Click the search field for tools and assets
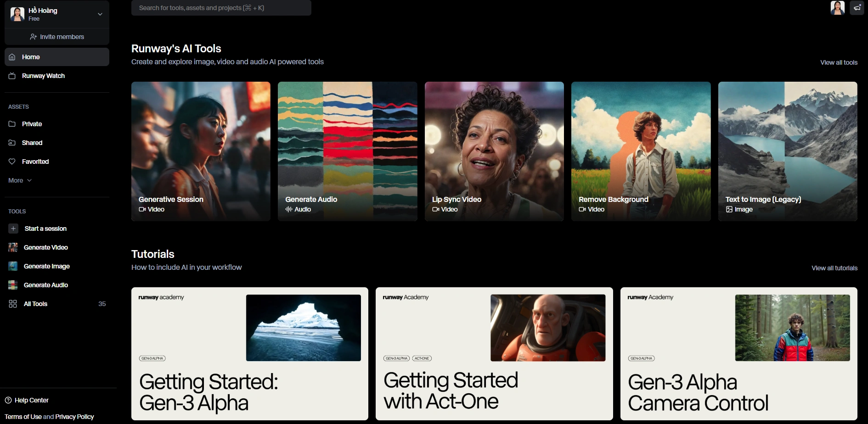Image resolution: width=868 pixels, height=424 pixels. click(221, 8)
